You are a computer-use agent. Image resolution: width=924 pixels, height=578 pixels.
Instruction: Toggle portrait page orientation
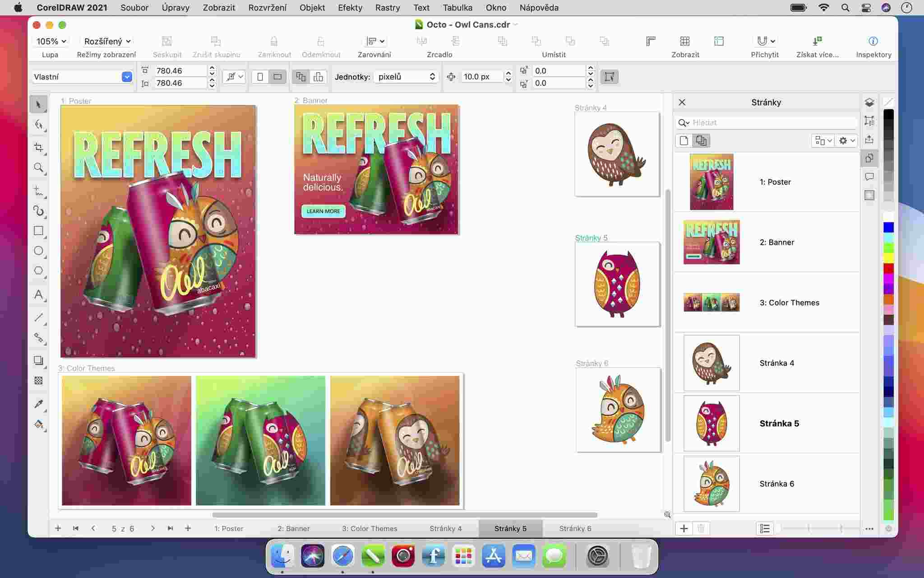pos(260,77)
